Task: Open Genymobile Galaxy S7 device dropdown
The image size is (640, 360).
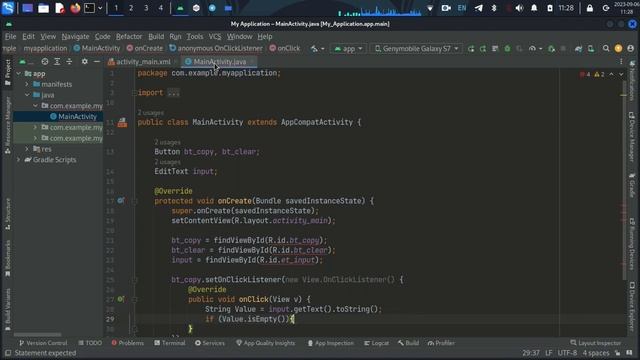Action: tap(416, 49)
